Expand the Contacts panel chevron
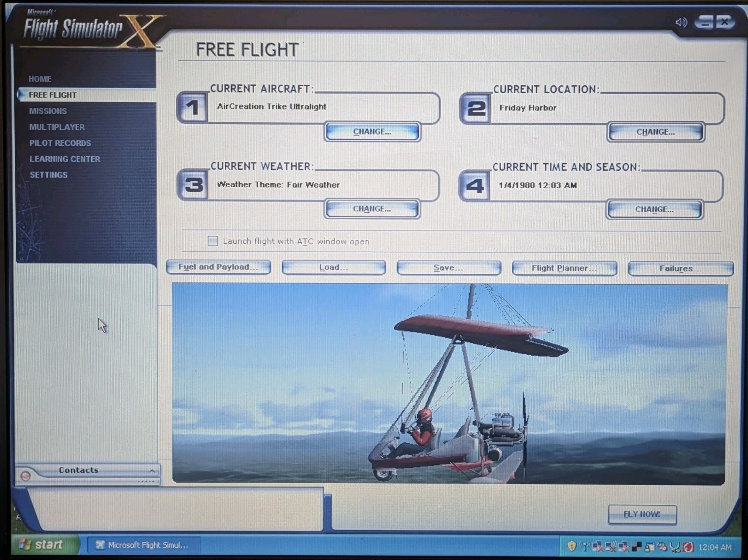The image size is (748, 560). [x=152, y=471]
